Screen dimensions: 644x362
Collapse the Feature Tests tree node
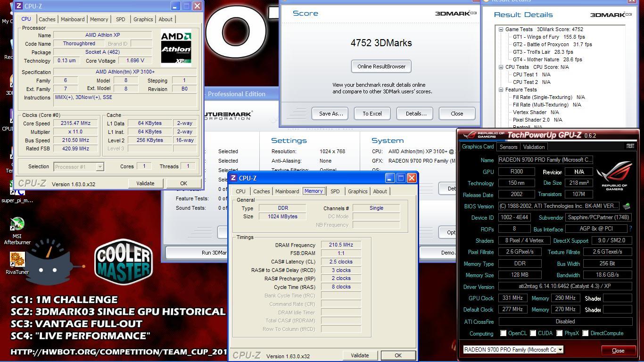tap(501, 90)
